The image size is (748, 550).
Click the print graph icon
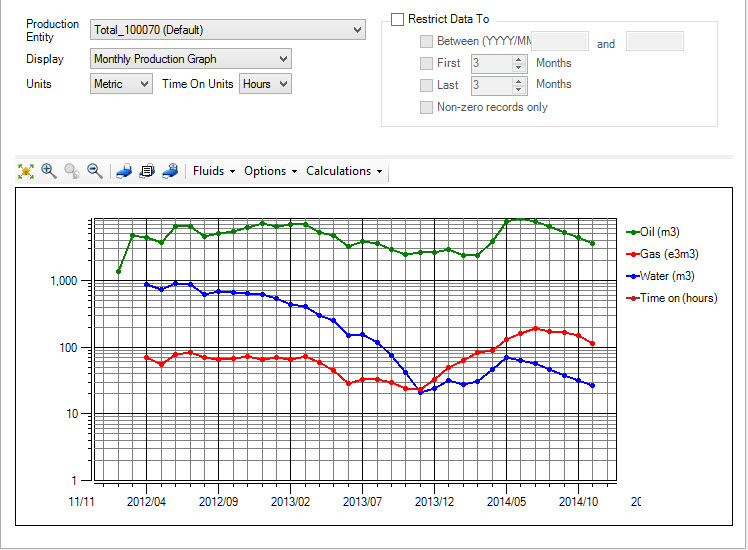point(124,171)
